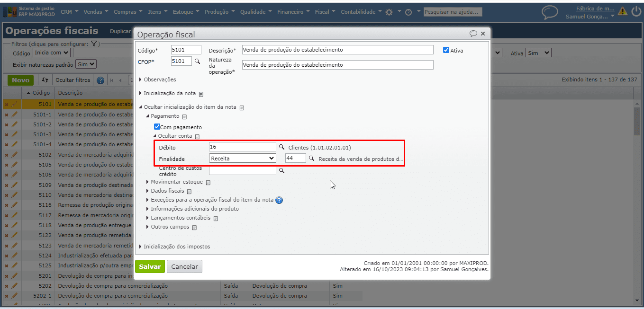
Task: Click Ocultar filtros button
Action: pos(73,80)
